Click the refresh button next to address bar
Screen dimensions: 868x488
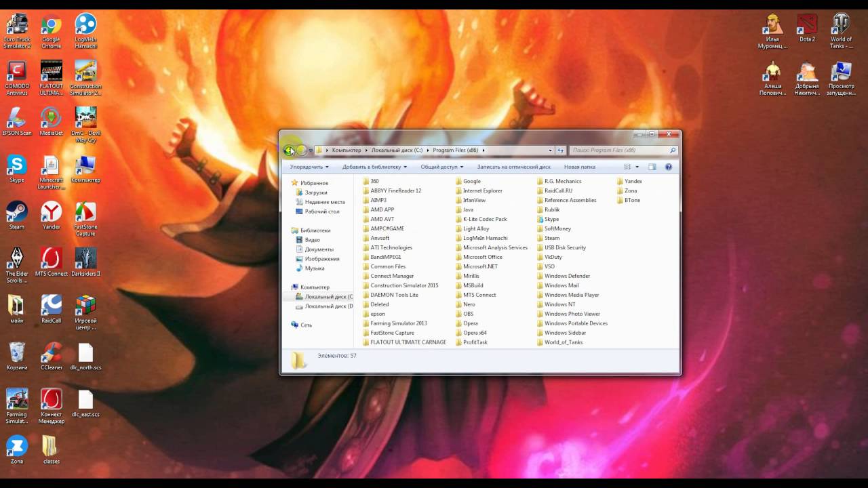(x=561, y=150)
